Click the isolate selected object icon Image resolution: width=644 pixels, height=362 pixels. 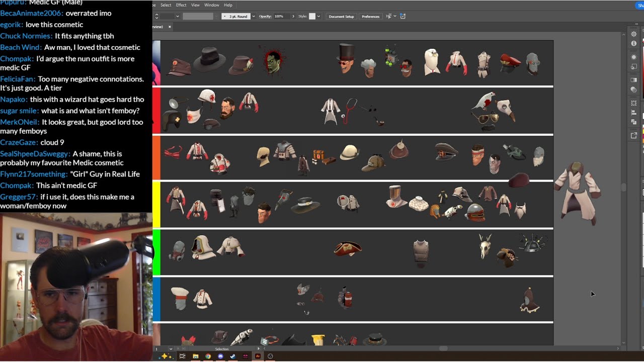click(403, 16)
